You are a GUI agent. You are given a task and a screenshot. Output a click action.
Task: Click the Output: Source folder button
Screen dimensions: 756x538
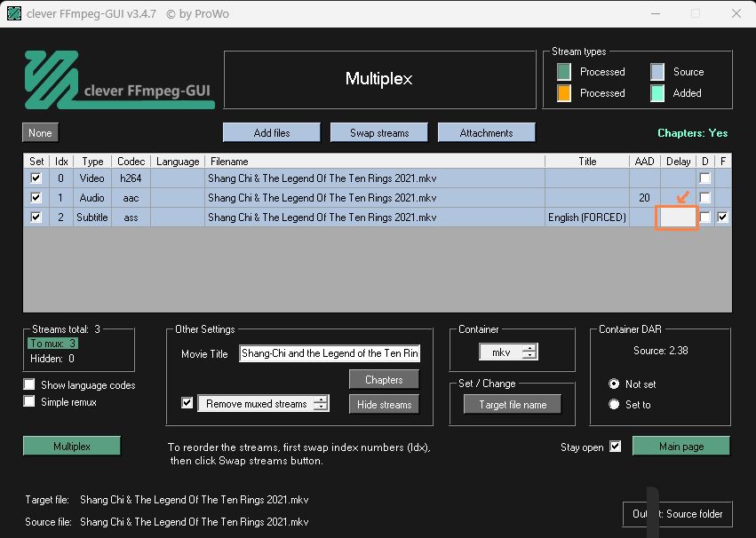point(678,514)
